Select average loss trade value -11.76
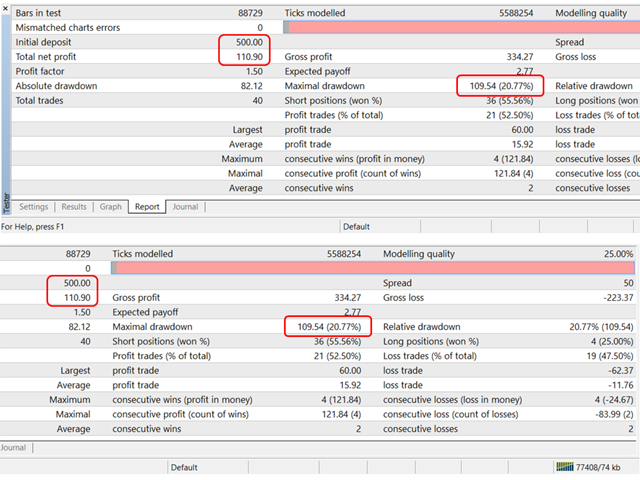The image size is (640, 480). 620,385
